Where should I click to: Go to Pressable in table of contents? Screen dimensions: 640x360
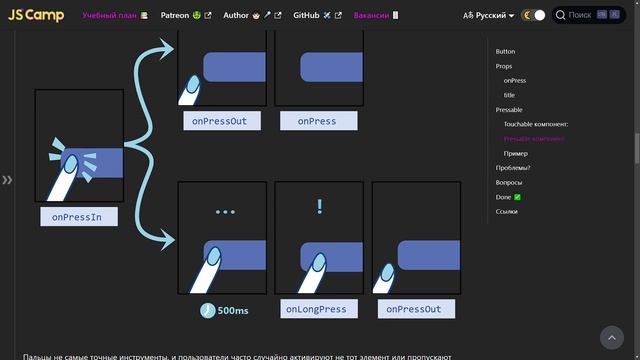coord(509,110)
